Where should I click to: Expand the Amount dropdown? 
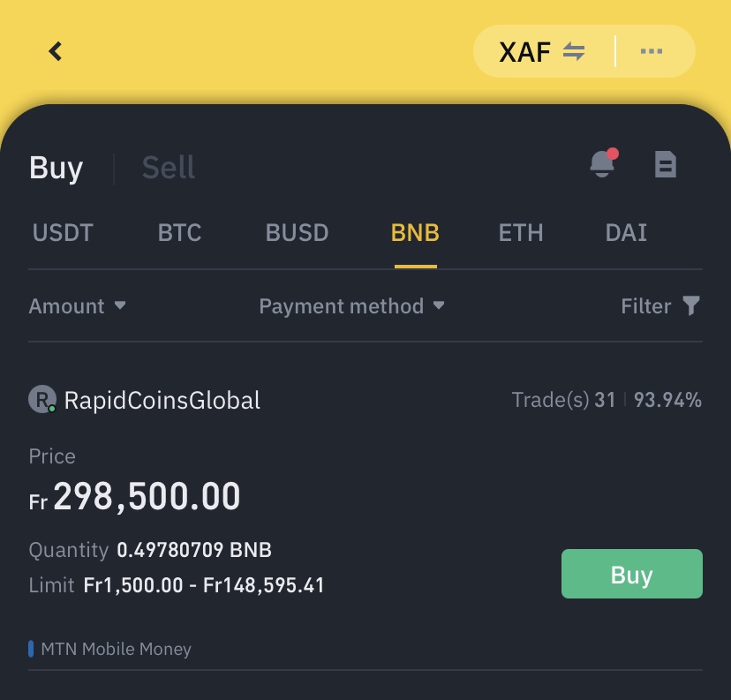click(x=77, y=306)
